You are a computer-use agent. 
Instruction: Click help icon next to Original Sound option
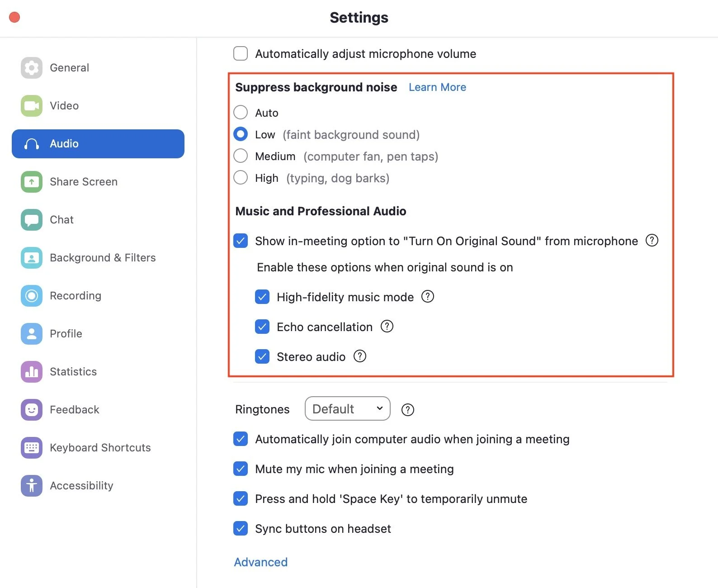652,240
